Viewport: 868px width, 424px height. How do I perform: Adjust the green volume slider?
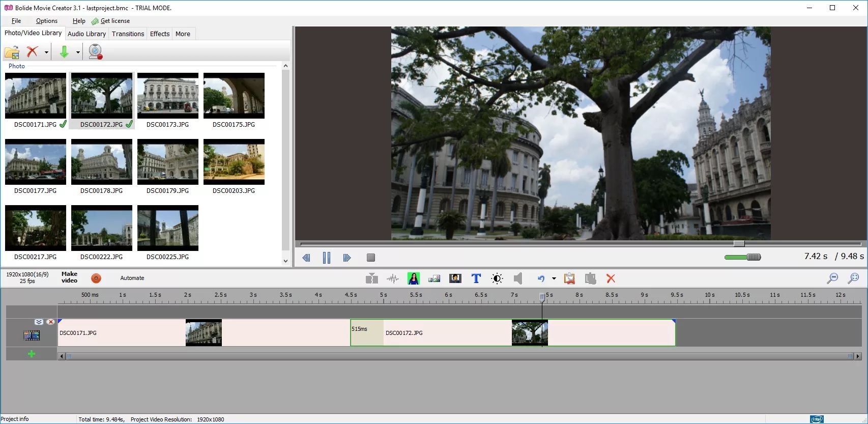(742, 257)
